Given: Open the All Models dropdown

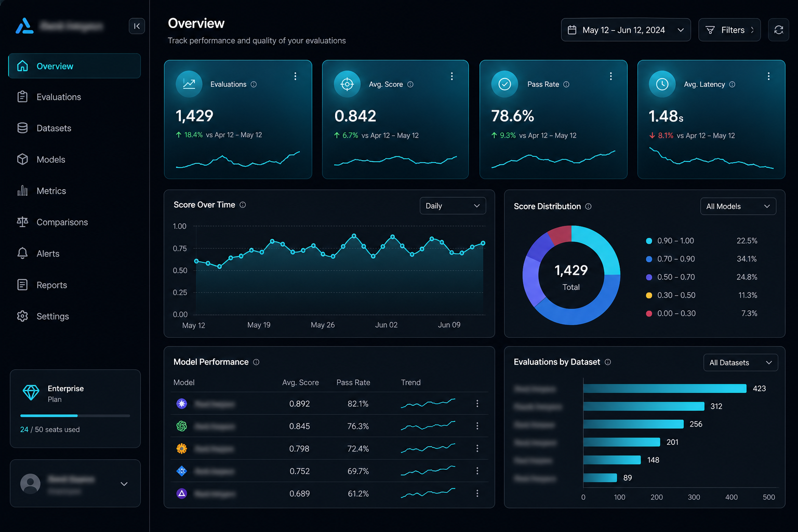Looking at the screenshot, I should pos(738,206).
